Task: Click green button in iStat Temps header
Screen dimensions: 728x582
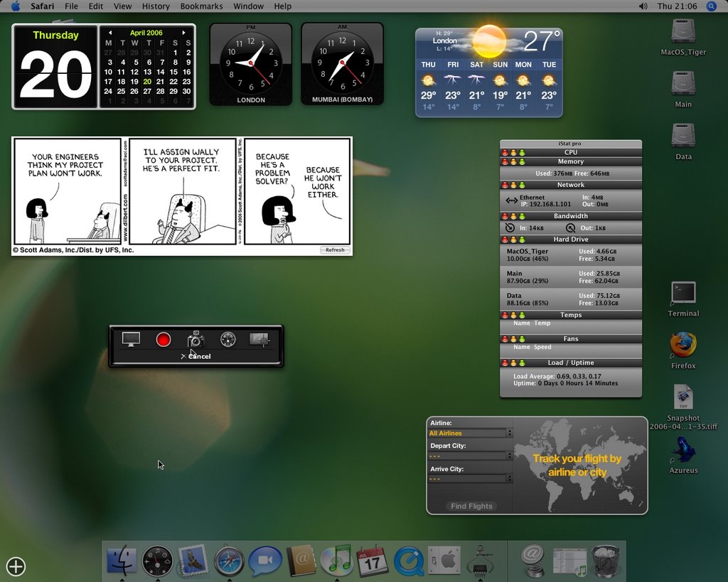Action: click(x=521, y=315)
